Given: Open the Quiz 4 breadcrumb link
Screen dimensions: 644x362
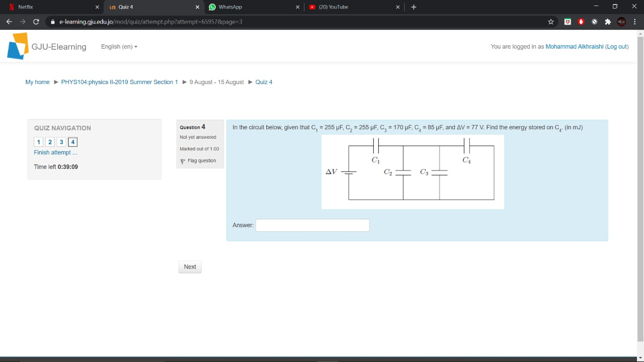Looking at the screenshot, I should pos(264,82).
